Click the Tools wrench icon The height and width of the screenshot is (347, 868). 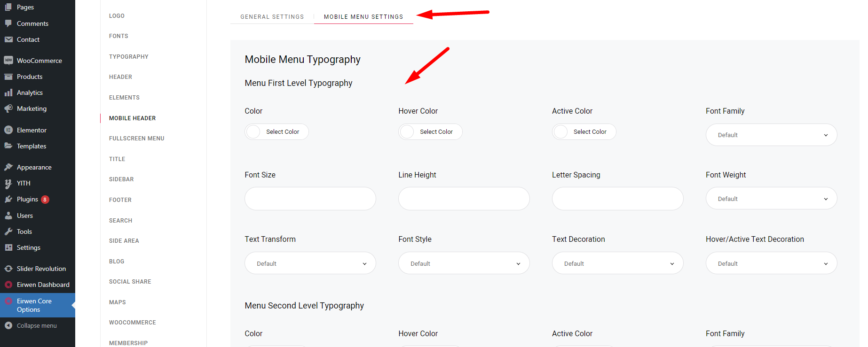pyautogui.click(x=8, y=231)
